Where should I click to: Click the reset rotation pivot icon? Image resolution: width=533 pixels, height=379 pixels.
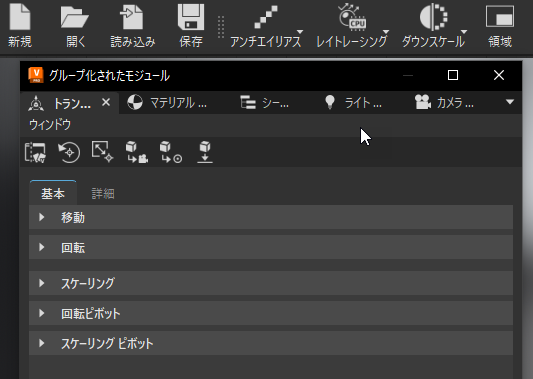pyautogui.click(x=69, y=152)
